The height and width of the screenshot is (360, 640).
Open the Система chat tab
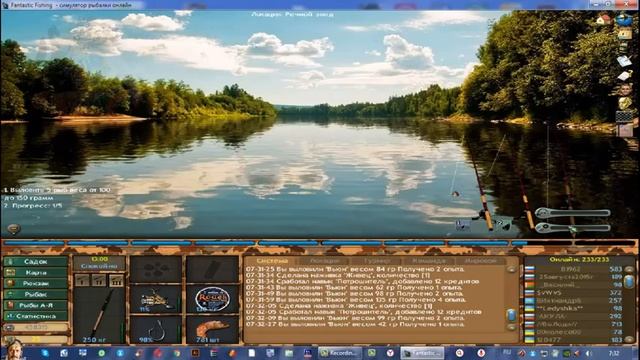pyautogui.click(x=272, y=260)
